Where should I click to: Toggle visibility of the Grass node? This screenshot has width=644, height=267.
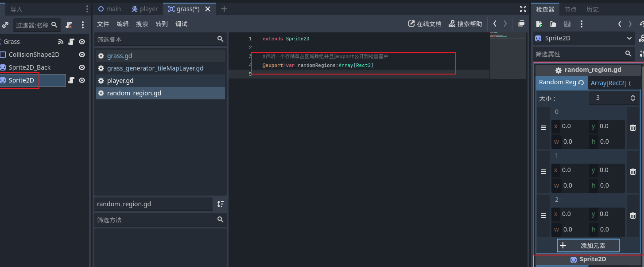(82, 42)
